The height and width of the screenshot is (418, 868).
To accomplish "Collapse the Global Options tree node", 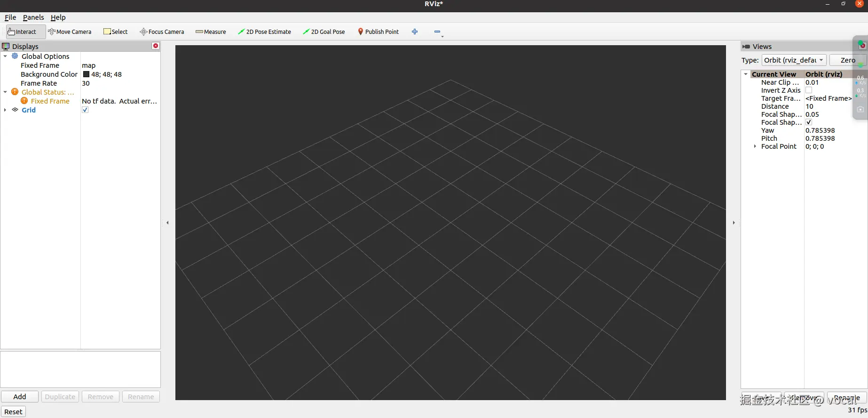I will click(x=5, y=56).
